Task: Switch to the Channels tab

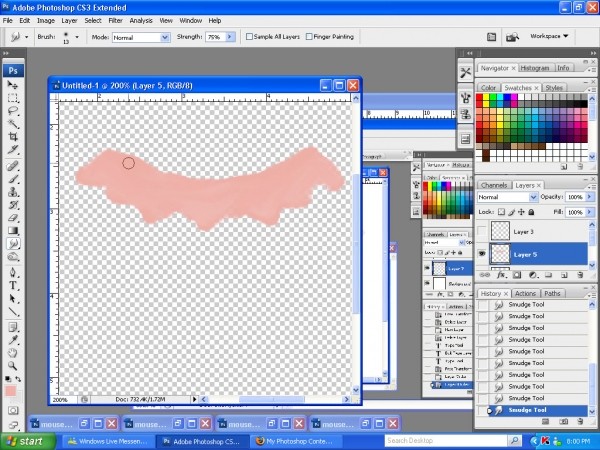Action: 494,185
